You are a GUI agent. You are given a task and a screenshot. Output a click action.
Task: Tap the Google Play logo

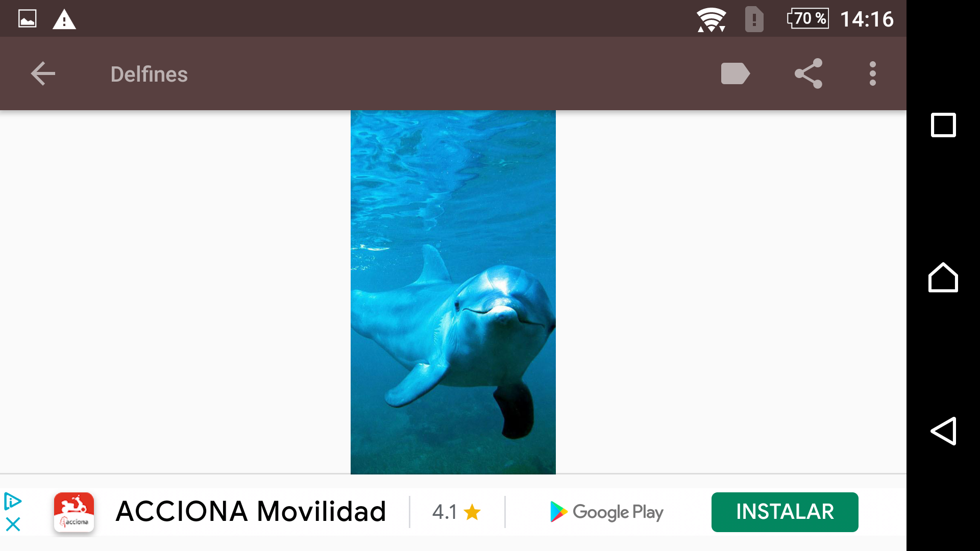point(606,512)
